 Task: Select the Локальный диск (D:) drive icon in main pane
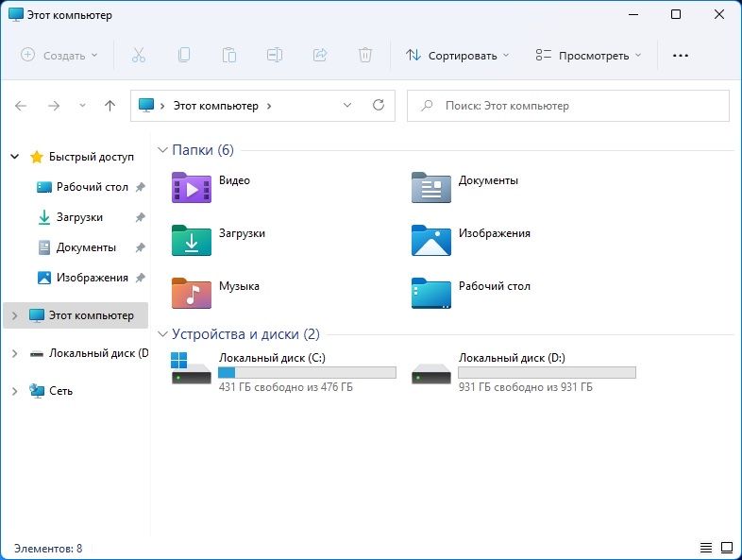pyautogui.click(x=431, y=373)
